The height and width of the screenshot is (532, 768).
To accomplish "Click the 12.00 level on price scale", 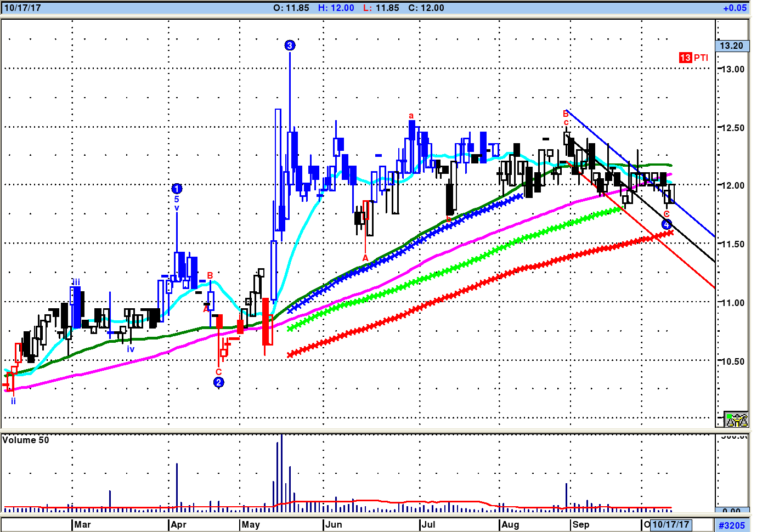I will [x=732, y=185].
